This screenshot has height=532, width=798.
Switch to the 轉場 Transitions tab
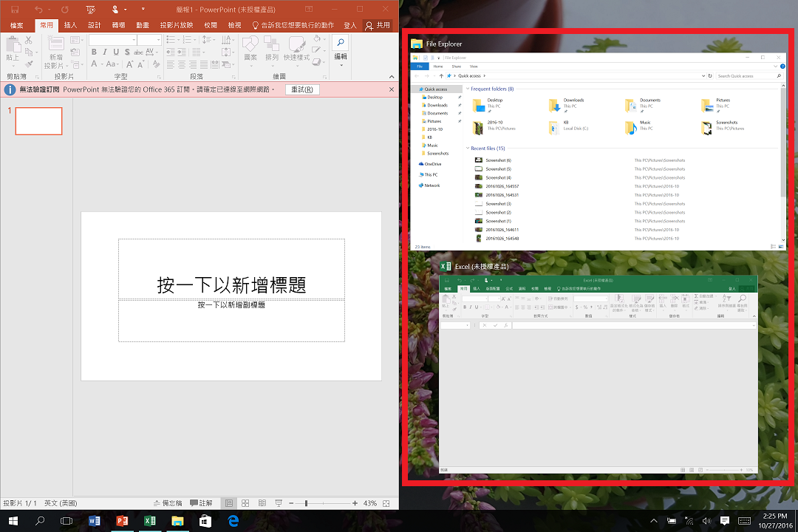[118, 25]
